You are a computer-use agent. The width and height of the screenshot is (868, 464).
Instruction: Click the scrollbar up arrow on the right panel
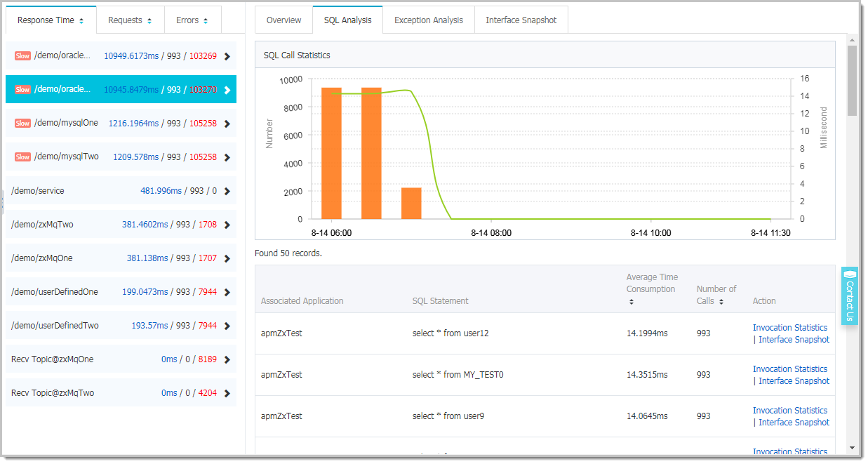[852, 39]
